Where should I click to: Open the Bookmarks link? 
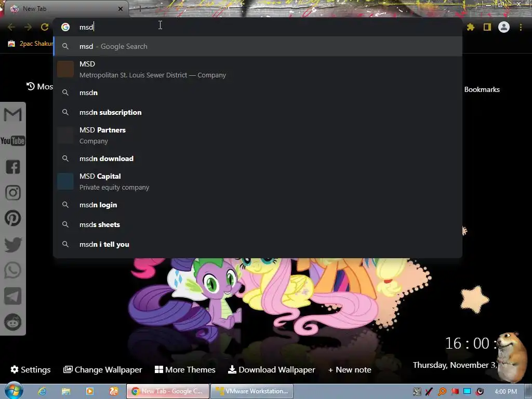(x=482, y=89)
